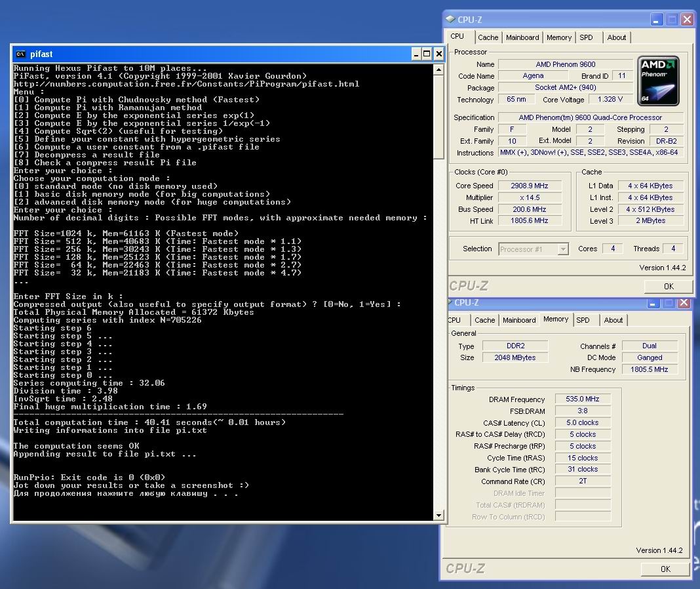Click the pifast.html URL line in console

coord(186,84)
